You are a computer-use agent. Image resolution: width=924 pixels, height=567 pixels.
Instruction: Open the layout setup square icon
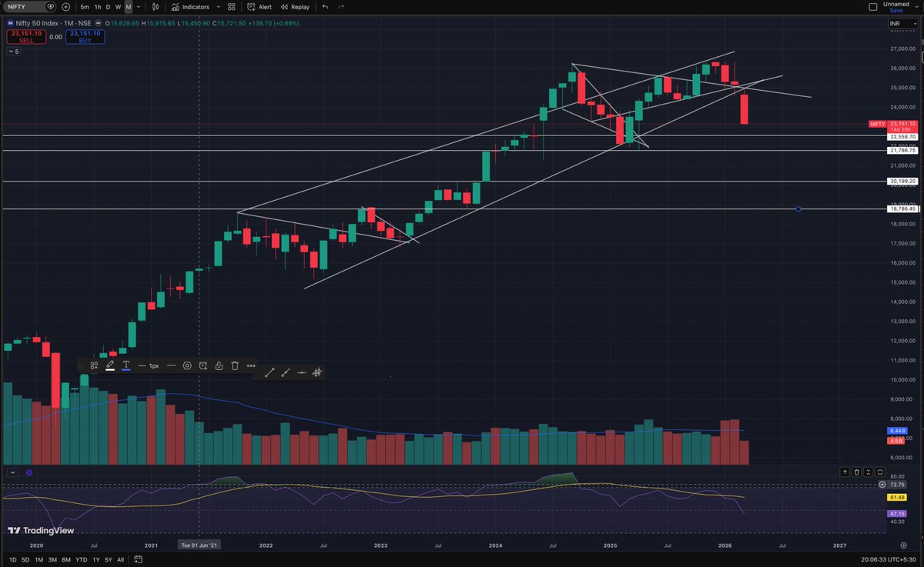click(872, 7)
